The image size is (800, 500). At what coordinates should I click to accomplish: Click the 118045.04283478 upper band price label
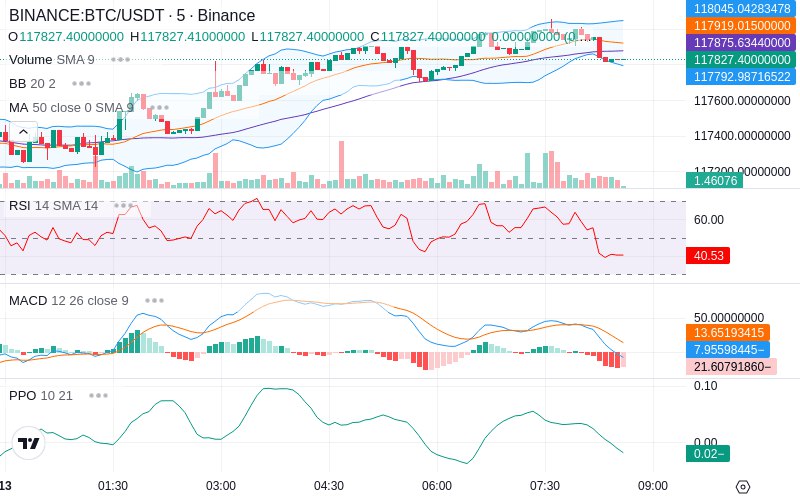(x=741, y=9)
